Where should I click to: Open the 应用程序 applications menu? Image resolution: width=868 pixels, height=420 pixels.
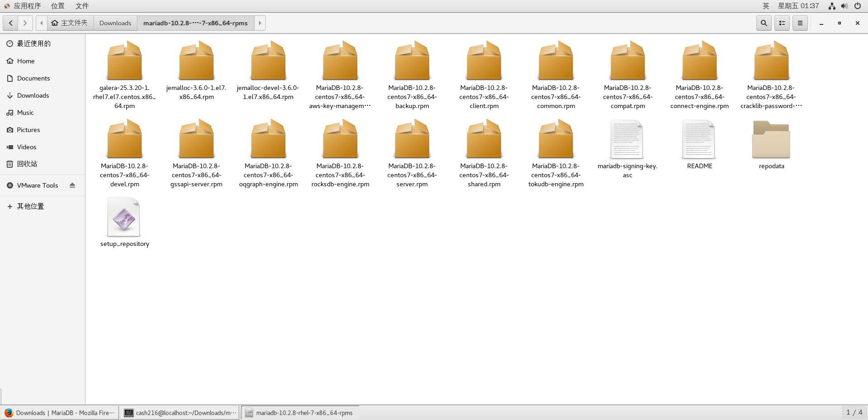pos(23,6)
